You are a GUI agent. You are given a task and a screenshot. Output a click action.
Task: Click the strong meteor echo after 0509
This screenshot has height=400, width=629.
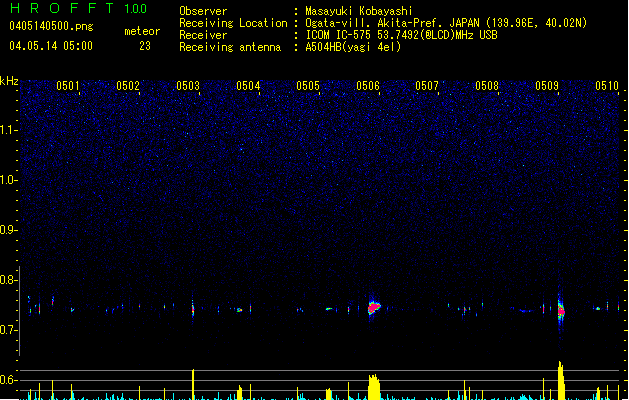561,311
